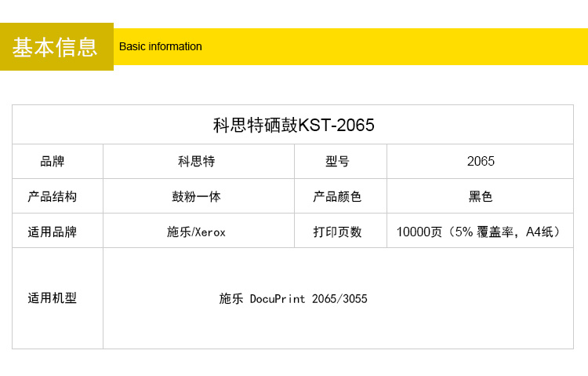
Task: Click the 适用机型 label cell
Action: [53, 298]
